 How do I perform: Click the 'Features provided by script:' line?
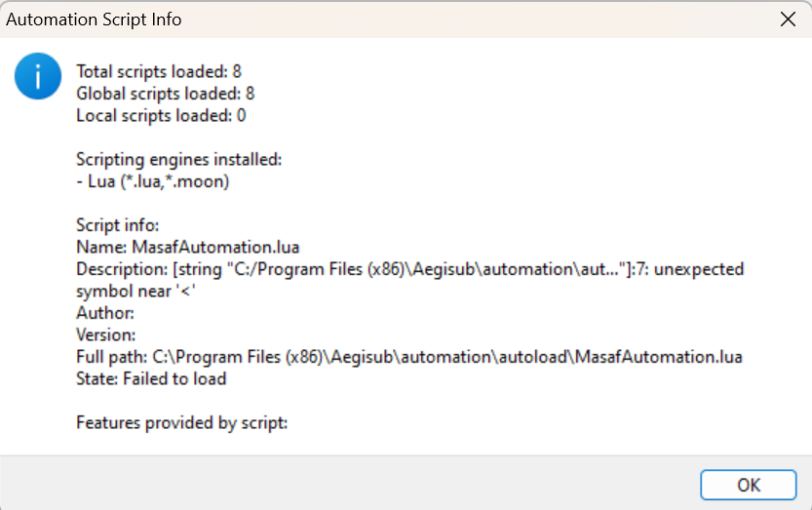[x=181, y=423]
